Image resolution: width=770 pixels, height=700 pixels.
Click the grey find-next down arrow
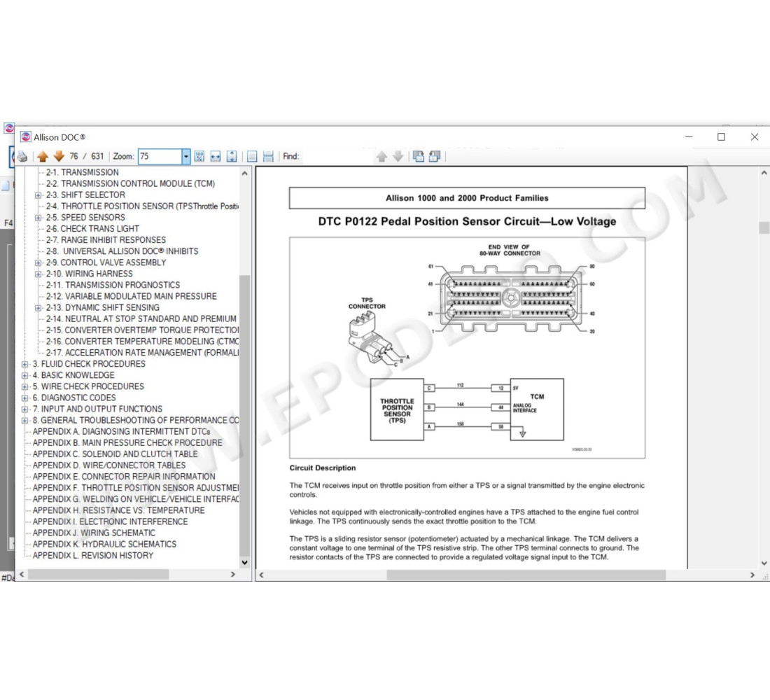click(x=398, y=157)
